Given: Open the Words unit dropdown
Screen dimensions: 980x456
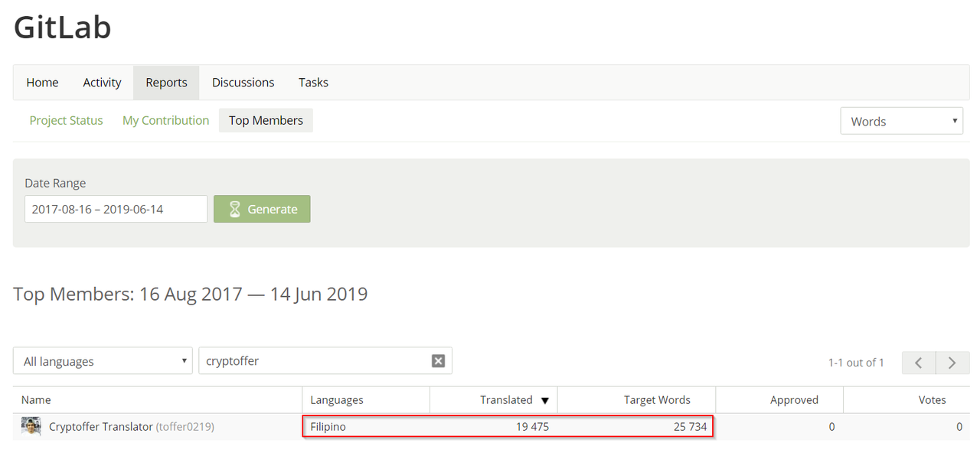Looking at the screenshot, I should (901, 121).
